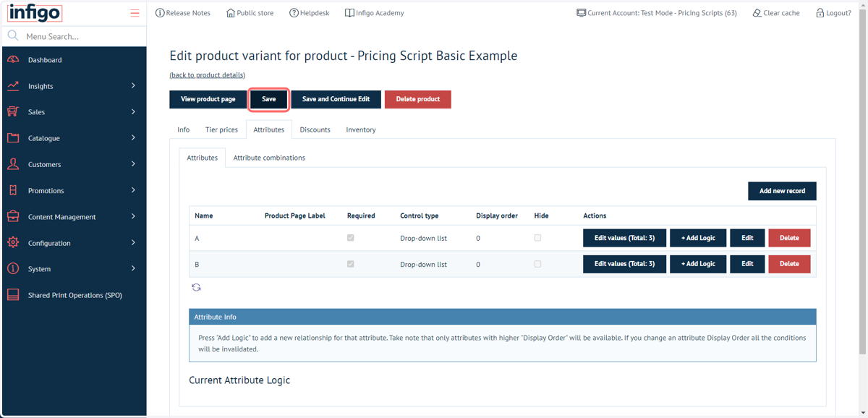Delete attribute B record
Viewport: 868px width, 418px height.
tap(789, 264)
